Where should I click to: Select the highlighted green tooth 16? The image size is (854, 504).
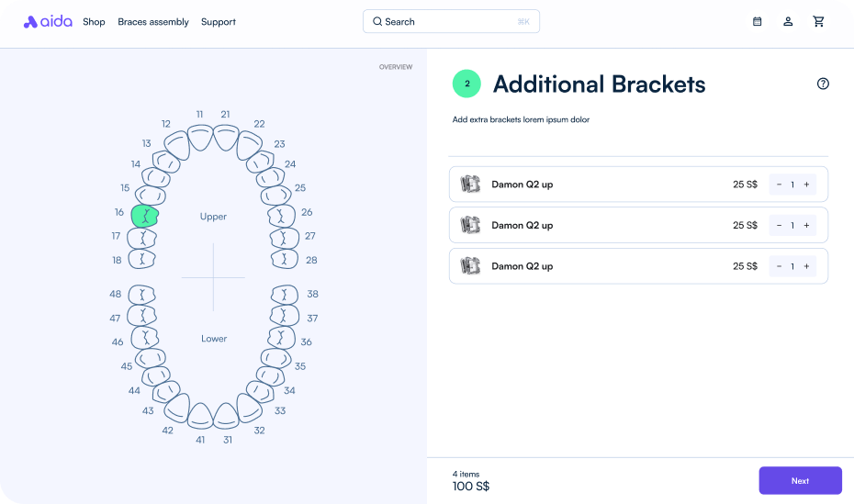pyautogui.click(x=144, y=216)
